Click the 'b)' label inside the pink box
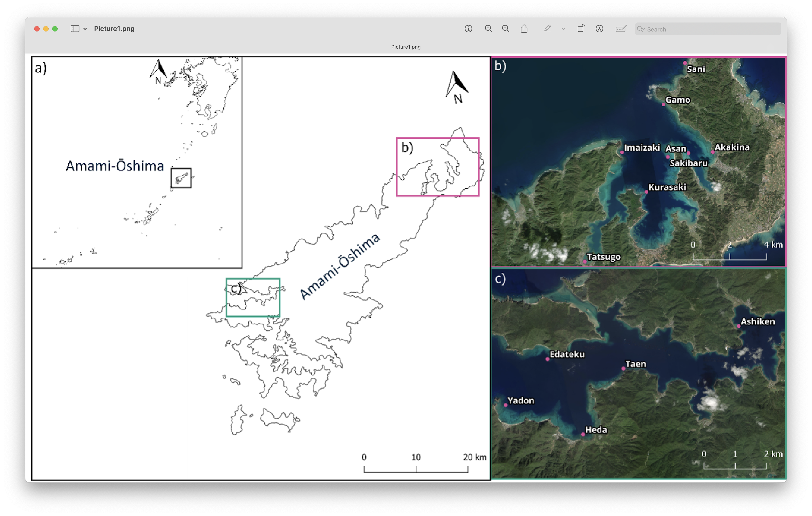The width and height of the screenshot is (812, 516). point(407,148)
